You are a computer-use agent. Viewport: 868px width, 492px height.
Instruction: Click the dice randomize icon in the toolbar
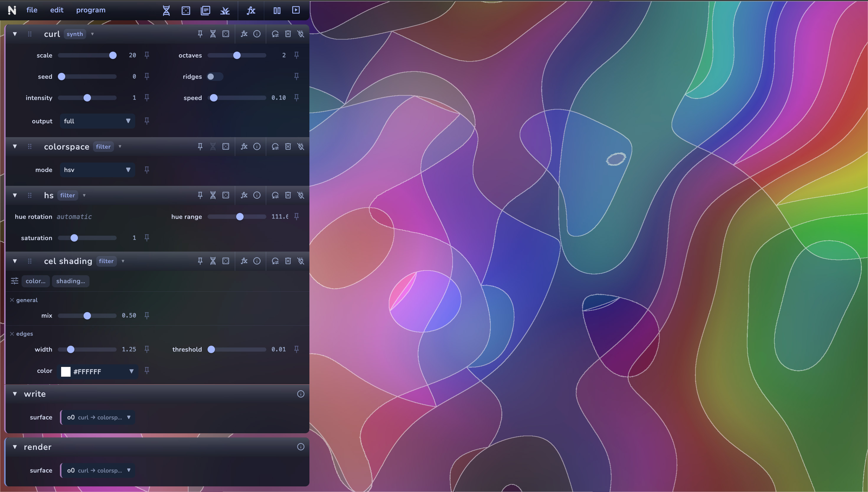pyautogui.click(x=186, y=11)
